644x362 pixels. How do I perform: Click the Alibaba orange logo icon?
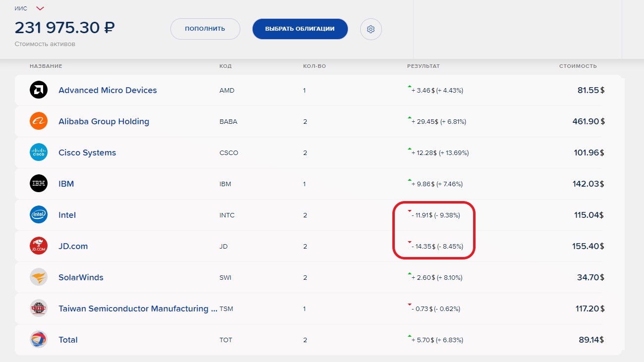[39, 121]
